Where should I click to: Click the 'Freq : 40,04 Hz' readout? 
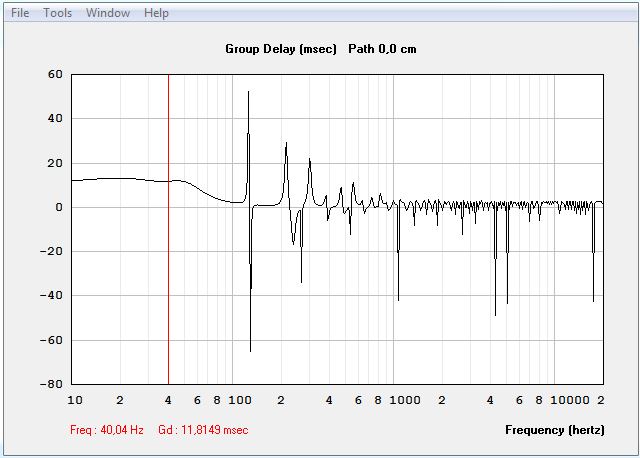(107, 430)
